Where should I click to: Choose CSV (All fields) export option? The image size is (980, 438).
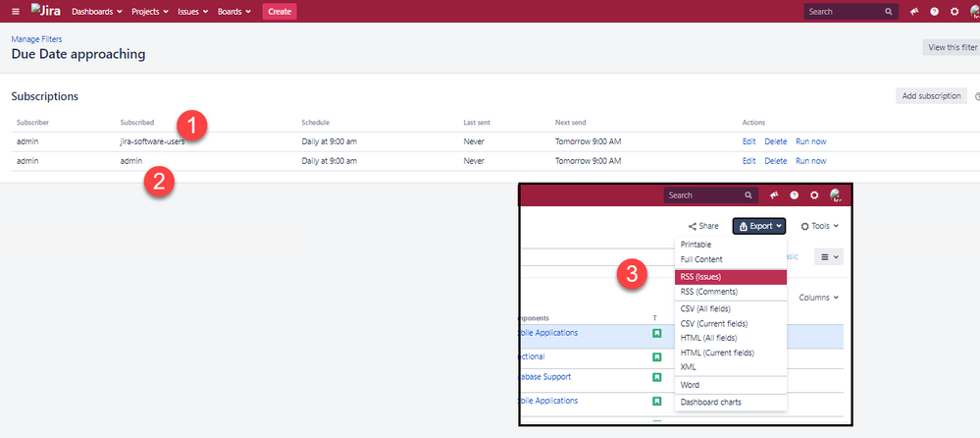(x=731, y=308)
